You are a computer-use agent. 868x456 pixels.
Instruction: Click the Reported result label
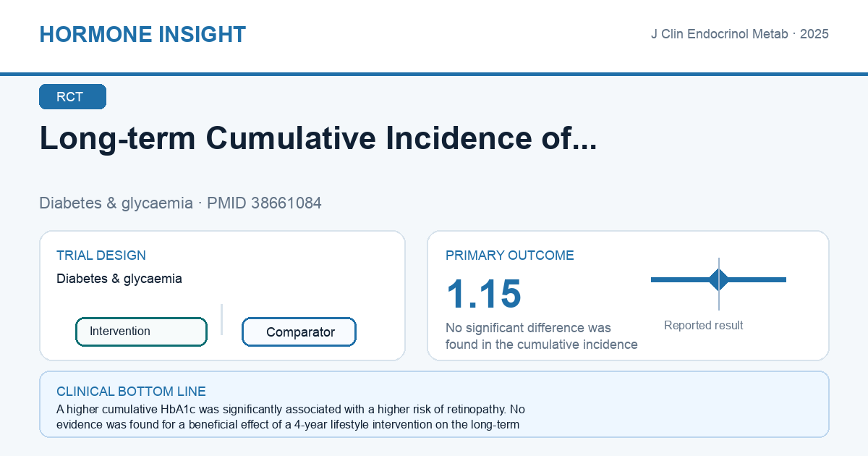[704, 326]
